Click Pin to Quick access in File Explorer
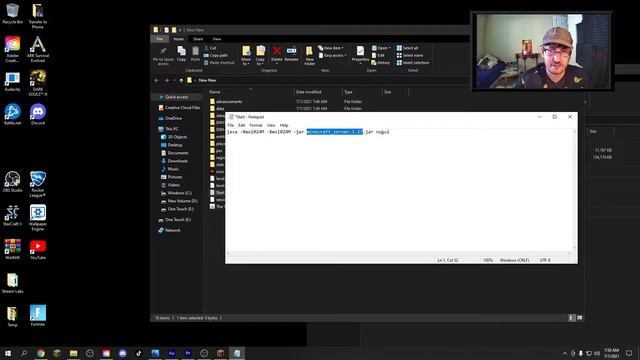 (x=163, y=56)
